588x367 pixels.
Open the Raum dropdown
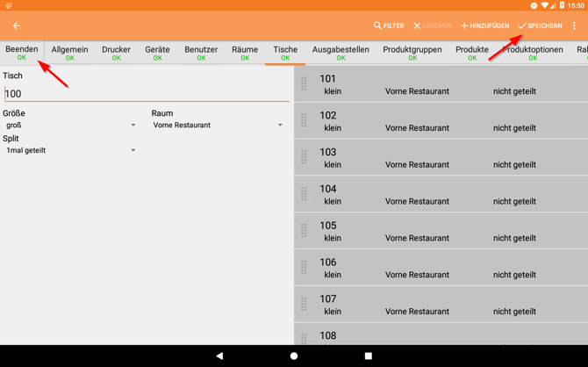218,126
